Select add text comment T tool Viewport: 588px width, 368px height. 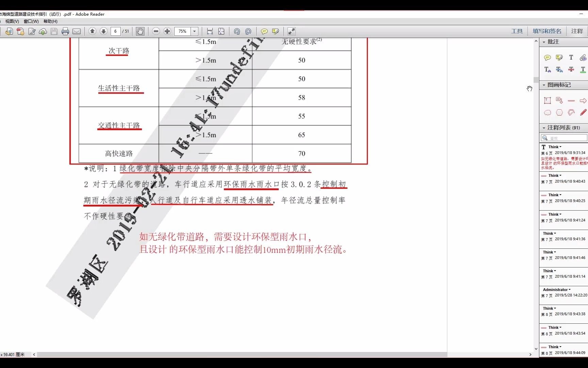coord(571,58)
